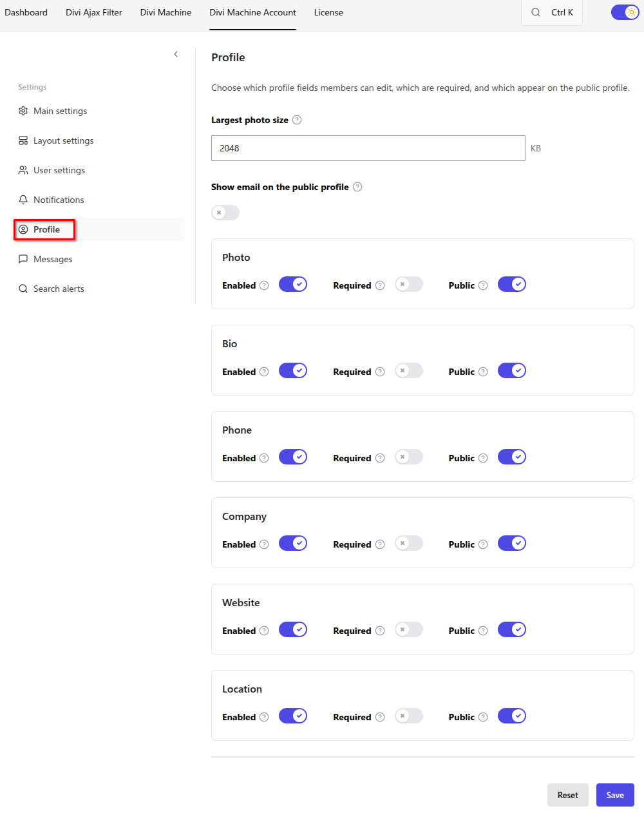Click Company Public help icon
This screenshot has width=644, height=813.
[x=483, y=544]
